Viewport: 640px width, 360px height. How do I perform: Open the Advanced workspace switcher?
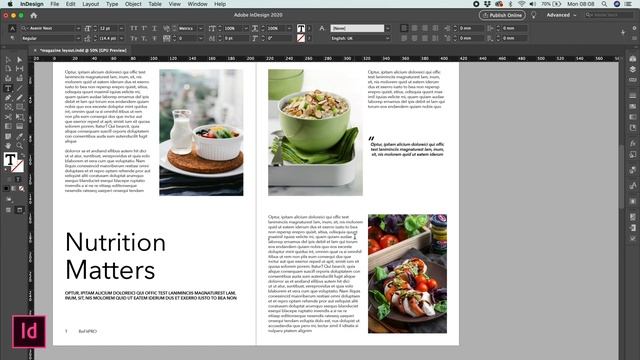[x=561, y=15]
